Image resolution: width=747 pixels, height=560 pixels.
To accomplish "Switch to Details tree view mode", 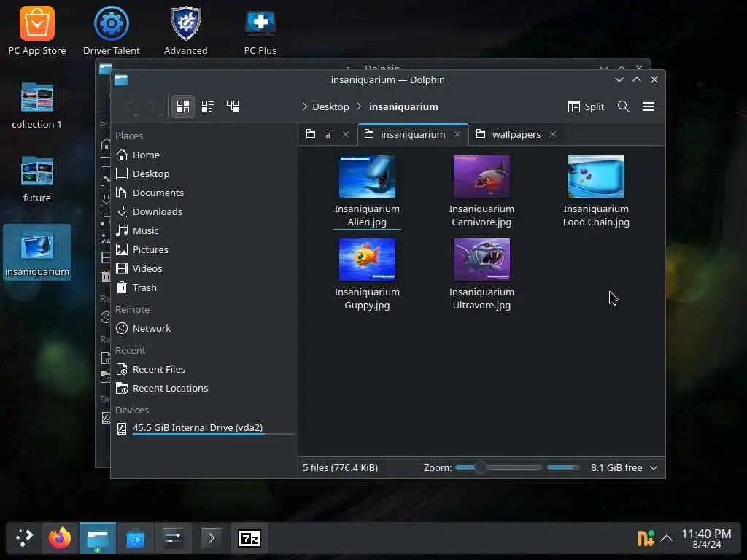I will [233, 106].
